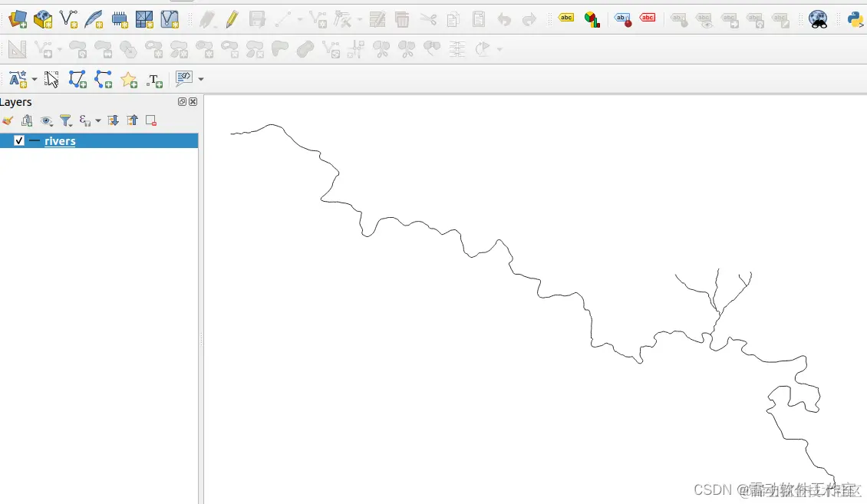Click the Redo arrow
Screen dimensions: 867x504
click(529, 20)
